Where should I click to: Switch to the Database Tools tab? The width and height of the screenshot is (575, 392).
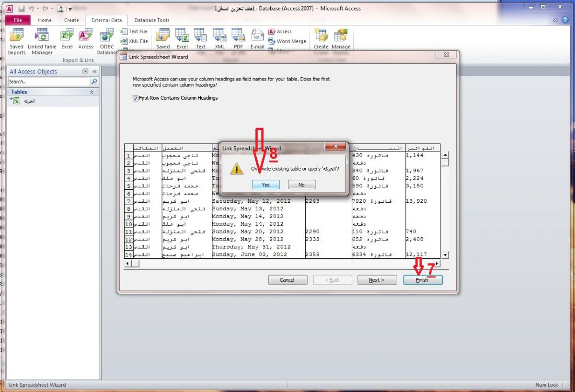click(x=152, y=20)
